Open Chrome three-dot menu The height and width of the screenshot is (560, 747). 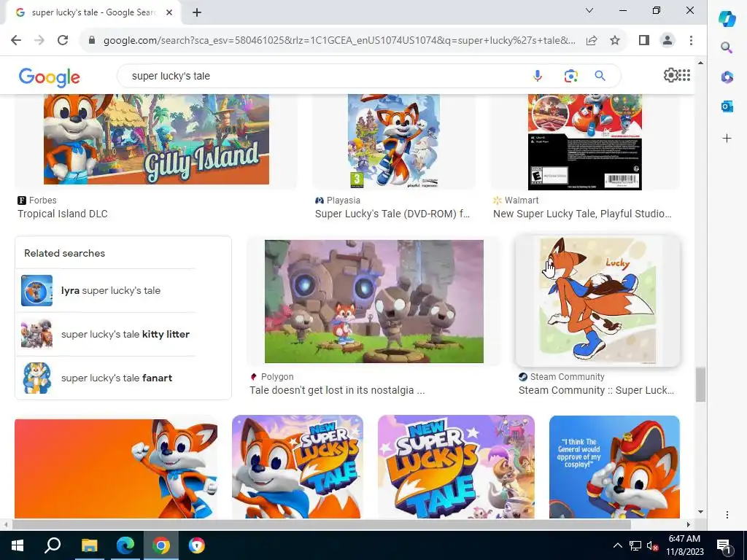[x=691, y=41]
